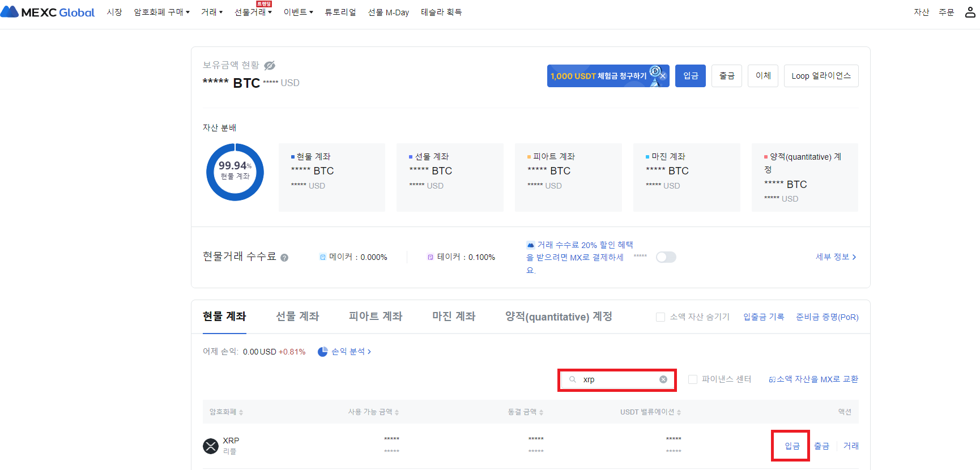Sort by 동결 금액 column
Screen dimensions: 980x470
(x=525, y=412)
